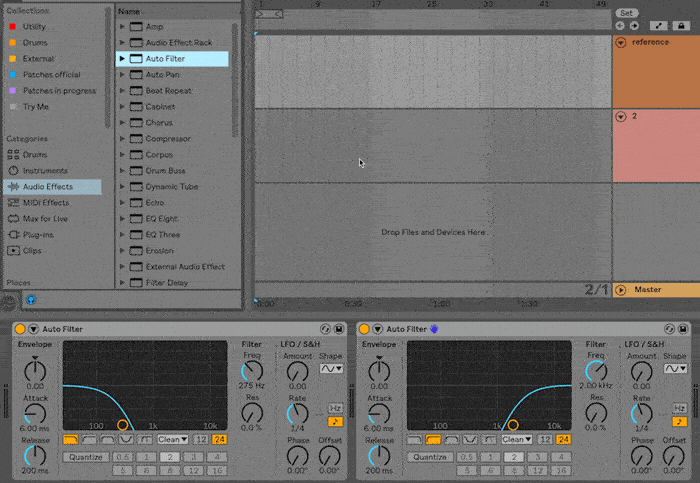Click the hot-swap icon on the 275 Hz Auto Filter

tap(325, 329)
